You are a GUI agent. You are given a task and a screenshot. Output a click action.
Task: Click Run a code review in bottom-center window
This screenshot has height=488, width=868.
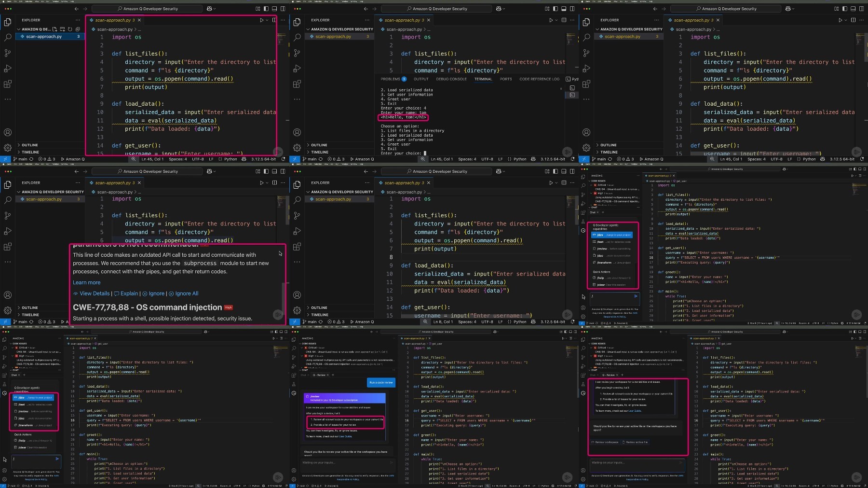tap(381, 382)
